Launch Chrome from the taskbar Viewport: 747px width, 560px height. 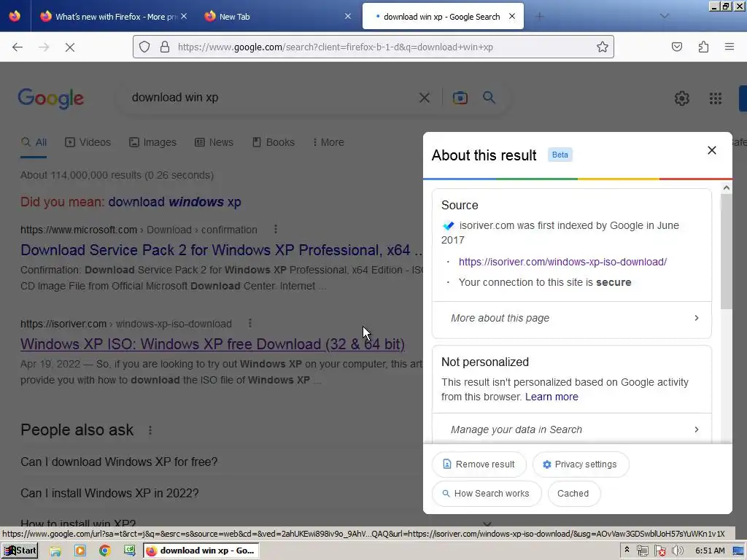105,551
